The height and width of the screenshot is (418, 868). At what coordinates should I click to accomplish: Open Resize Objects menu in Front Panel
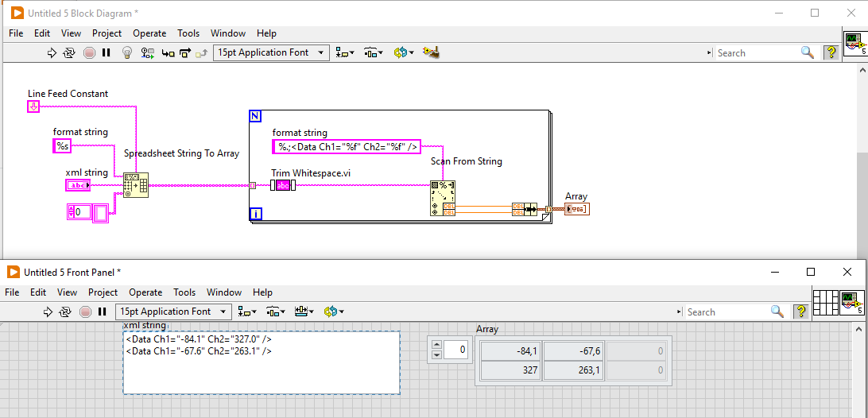(304, 312)
